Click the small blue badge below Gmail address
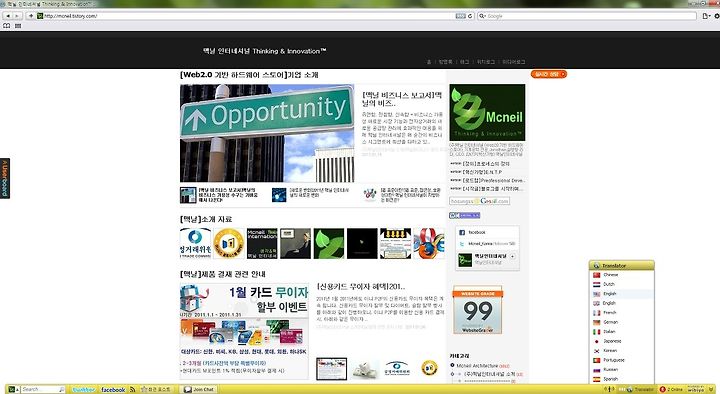 coord(464,215)
